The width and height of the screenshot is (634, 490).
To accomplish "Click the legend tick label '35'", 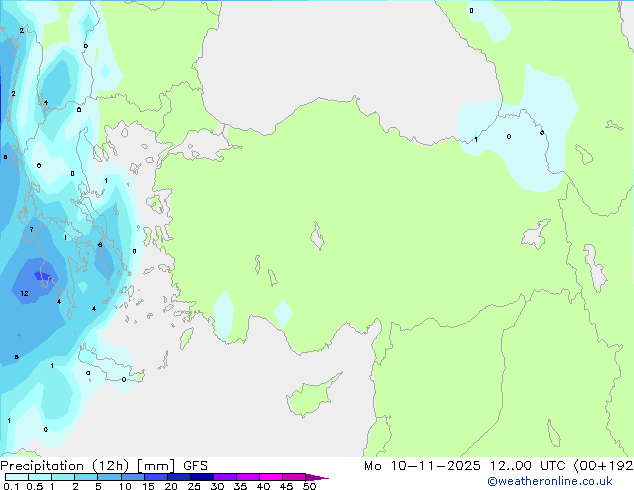I will [240, 486].
